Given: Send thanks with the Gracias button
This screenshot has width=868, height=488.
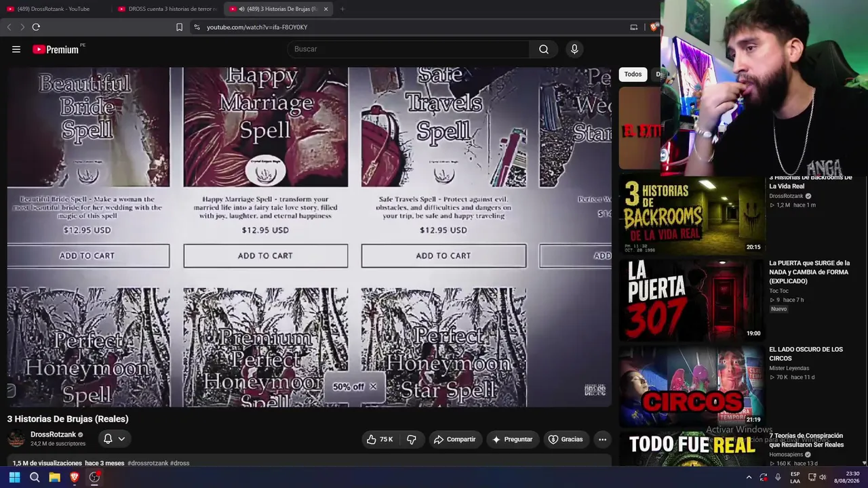Looking at the screenshot, I should point(566,439).
